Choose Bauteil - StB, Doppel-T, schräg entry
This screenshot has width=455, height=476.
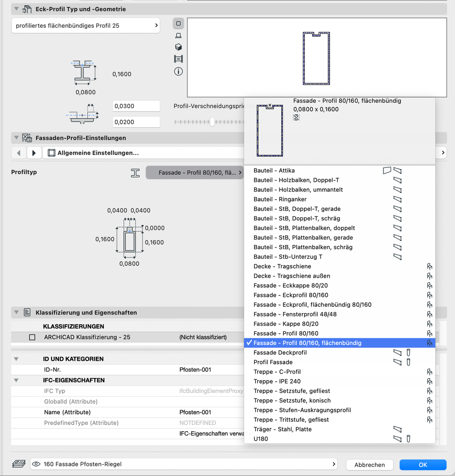pyautogui.click(x=340, y=218)
